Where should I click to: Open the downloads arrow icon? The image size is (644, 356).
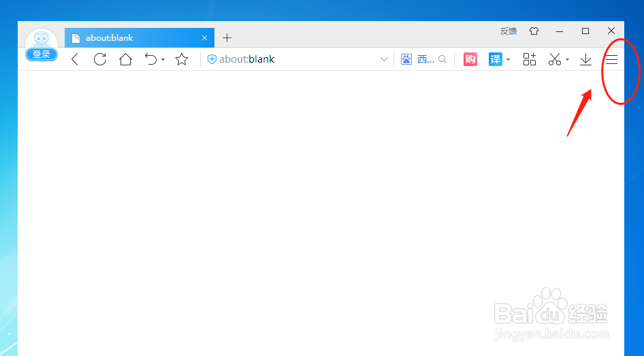click(x=585, y=59)
